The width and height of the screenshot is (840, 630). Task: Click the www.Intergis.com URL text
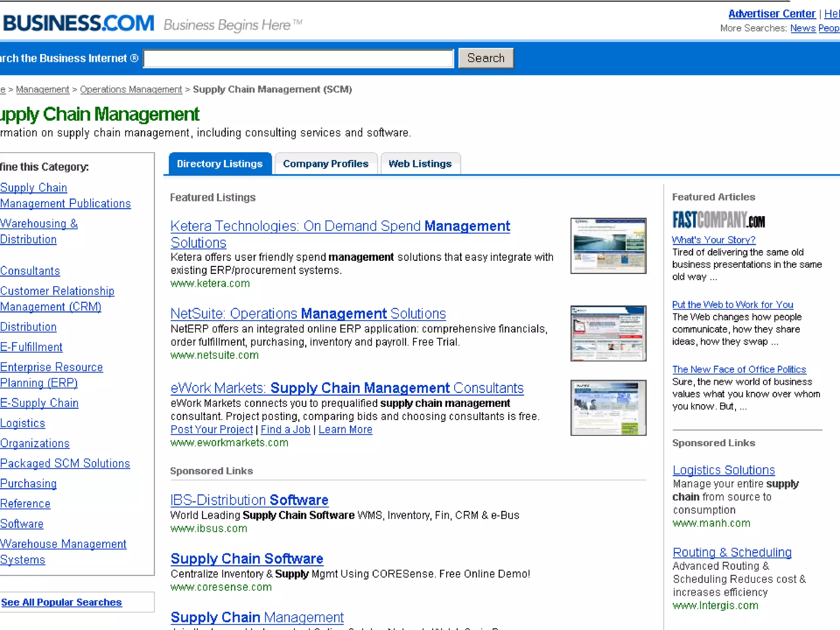[715, 605]
